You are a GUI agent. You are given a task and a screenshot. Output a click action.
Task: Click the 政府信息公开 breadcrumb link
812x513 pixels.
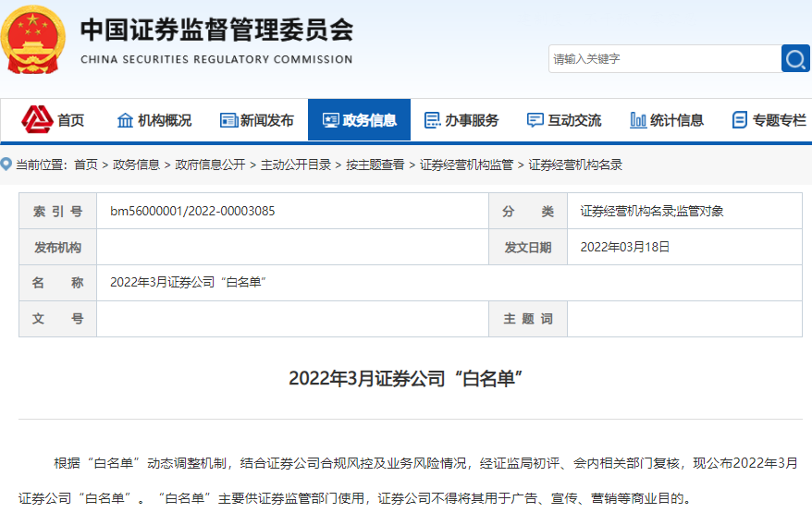pos(210,165)
